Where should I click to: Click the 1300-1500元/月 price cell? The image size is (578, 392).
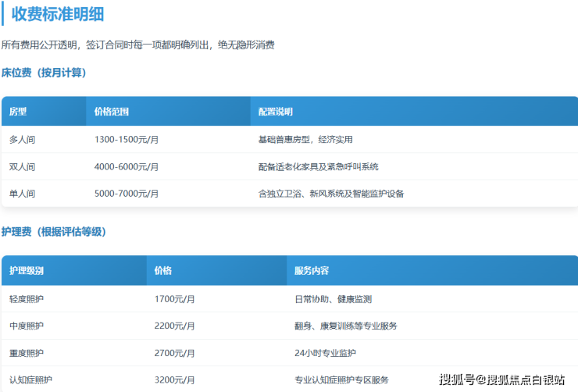pyautogui.click(x=127, y=140)
